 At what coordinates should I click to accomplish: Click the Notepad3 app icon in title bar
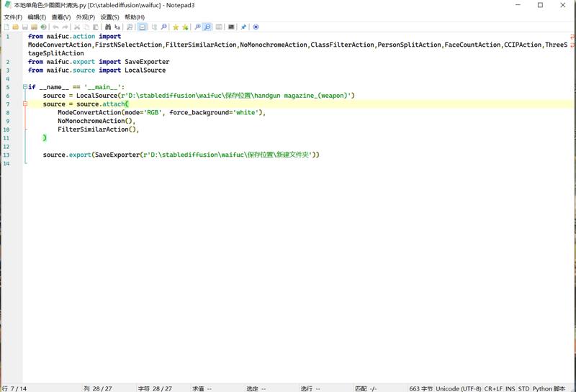[8, 5]
